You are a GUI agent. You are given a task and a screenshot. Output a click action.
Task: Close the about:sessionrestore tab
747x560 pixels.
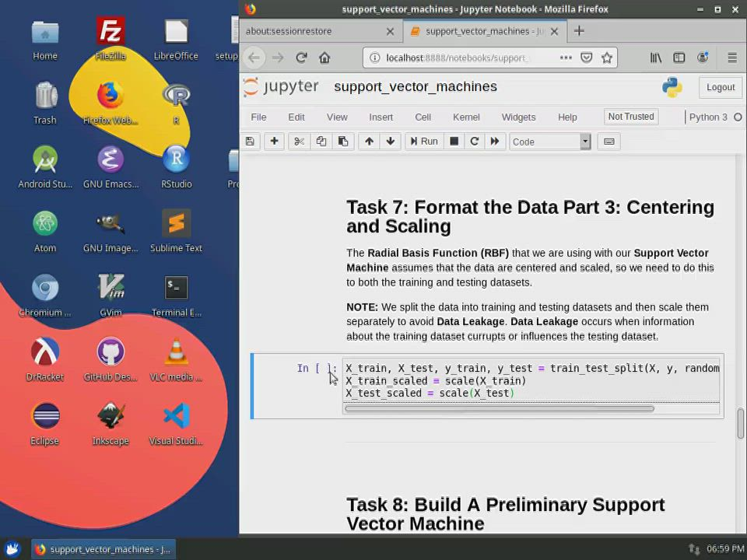click(x=390, y=31)
